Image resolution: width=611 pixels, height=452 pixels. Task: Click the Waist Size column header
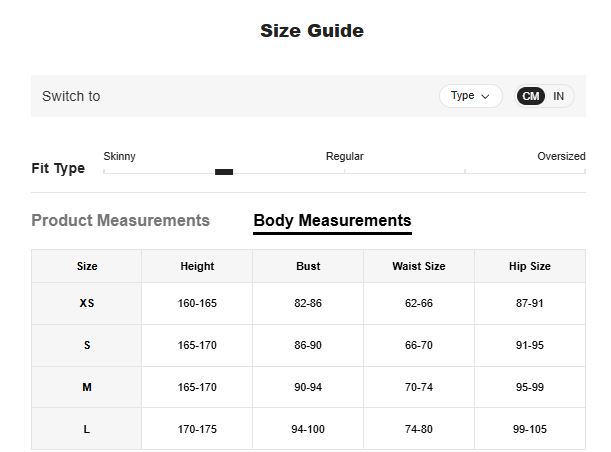(418, 266)
